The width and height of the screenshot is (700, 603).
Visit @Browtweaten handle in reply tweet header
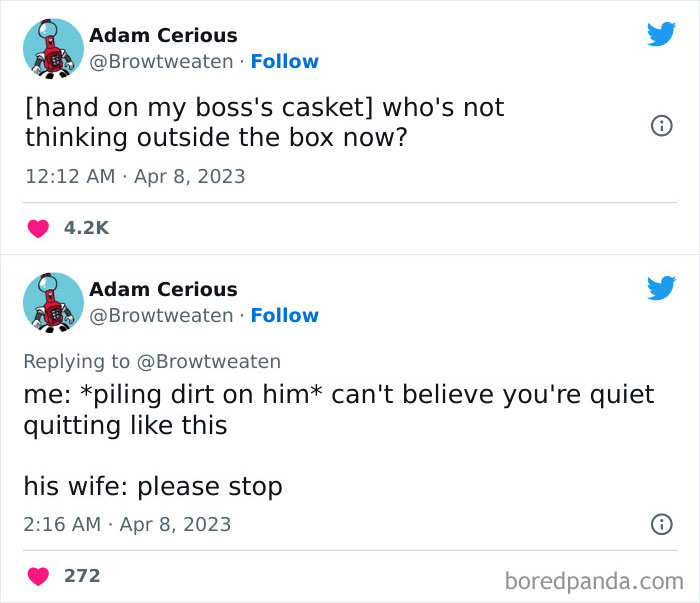161,316
